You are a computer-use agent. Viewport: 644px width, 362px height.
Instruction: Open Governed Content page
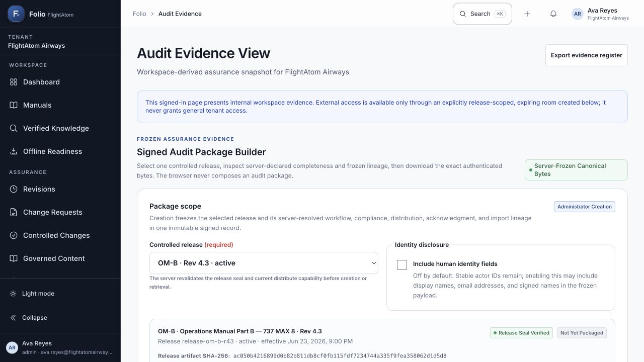tap(60, 258)
